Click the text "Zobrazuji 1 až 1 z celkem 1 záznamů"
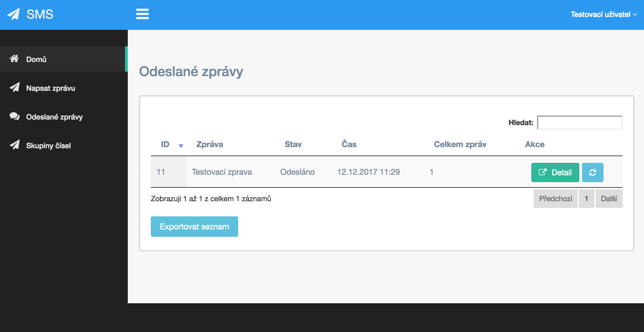The image size is (644, 332). [x=211, y=199]
